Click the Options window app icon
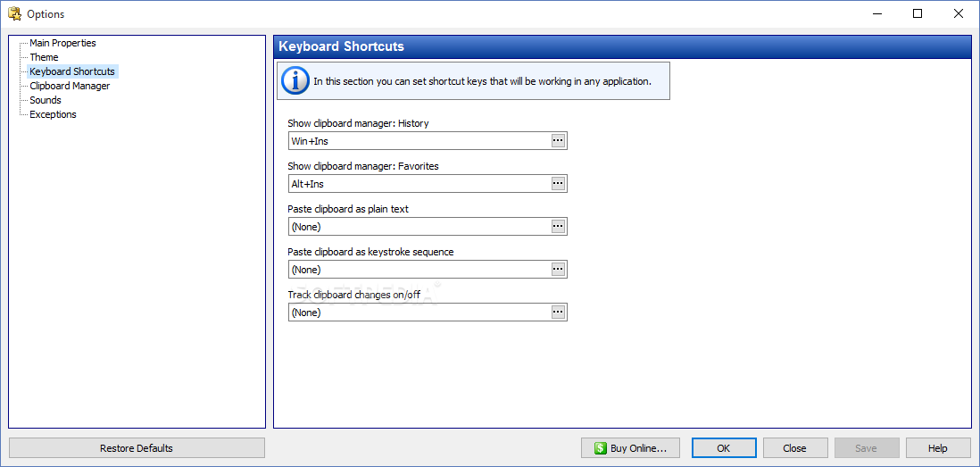The width and height of the screenshot is (980, 467). [x=14, y=13]
